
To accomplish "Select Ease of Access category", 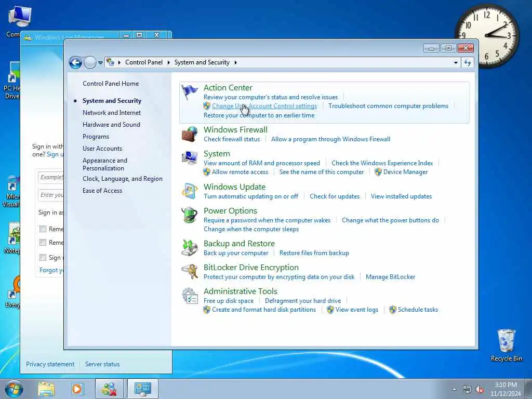I will [102, 190].
